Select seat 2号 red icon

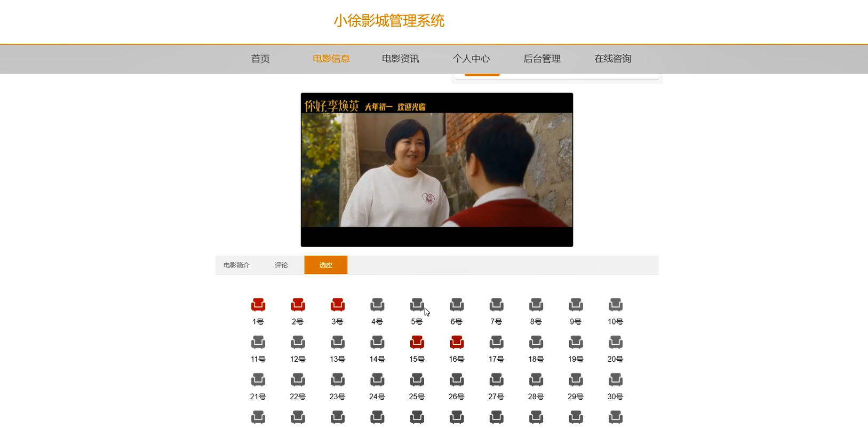(x=298, y=305)
